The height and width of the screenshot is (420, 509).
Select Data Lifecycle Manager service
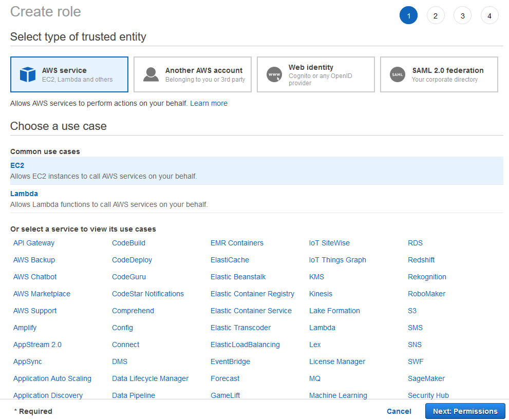[150, 378]
